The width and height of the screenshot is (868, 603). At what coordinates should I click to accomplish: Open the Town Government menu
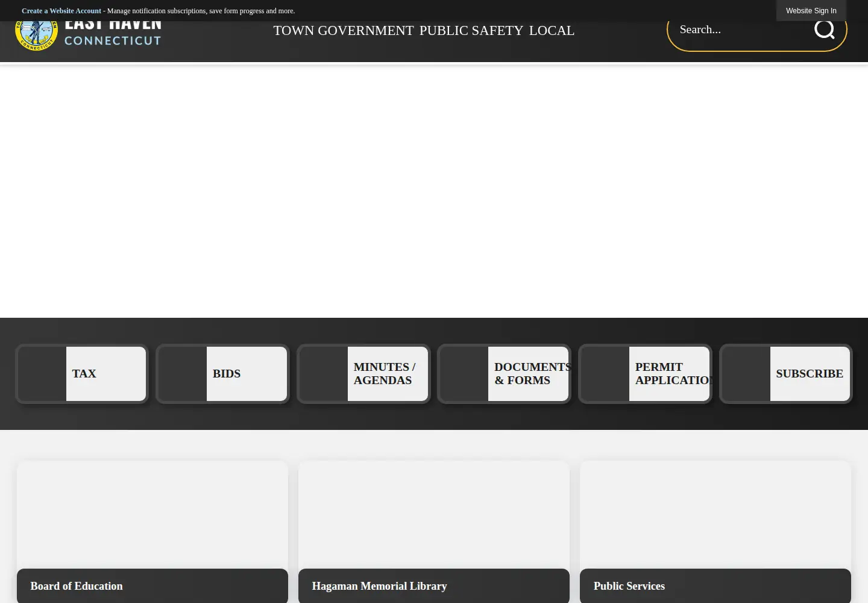point(344,31)
